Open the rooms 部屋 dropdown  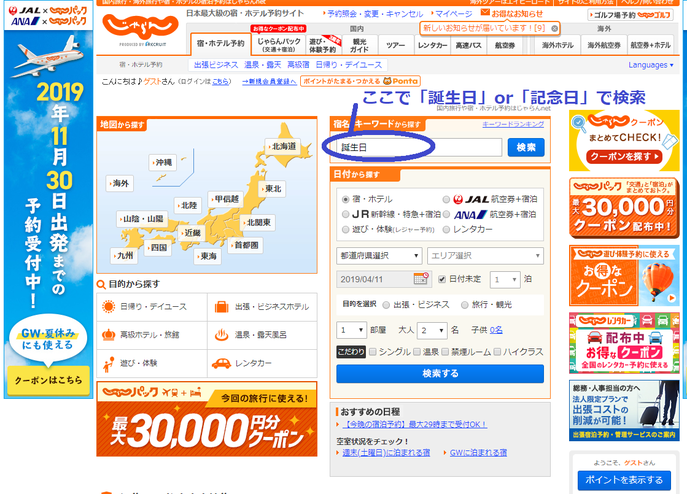(351, 330)
